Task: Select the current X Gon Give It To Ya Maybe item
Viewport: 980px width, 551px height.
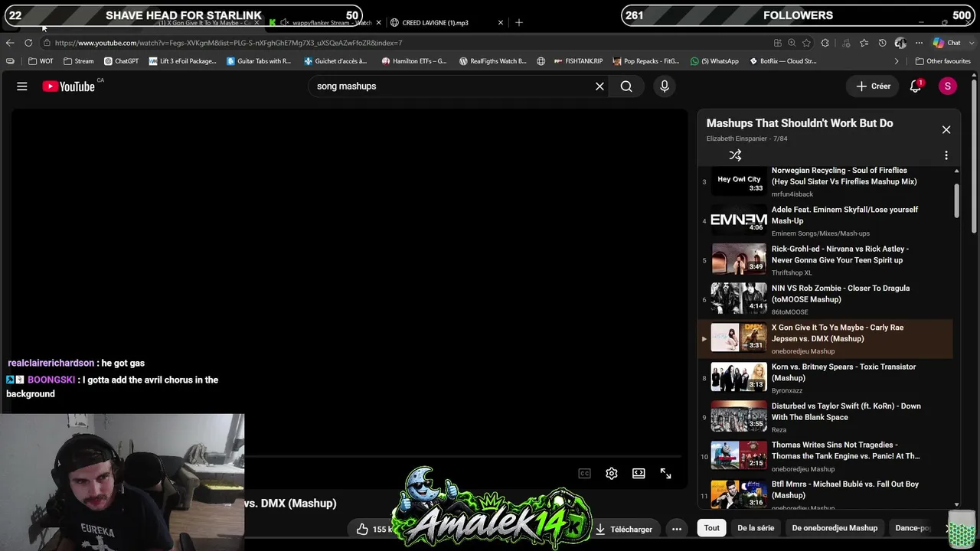Action: point(827,339)
